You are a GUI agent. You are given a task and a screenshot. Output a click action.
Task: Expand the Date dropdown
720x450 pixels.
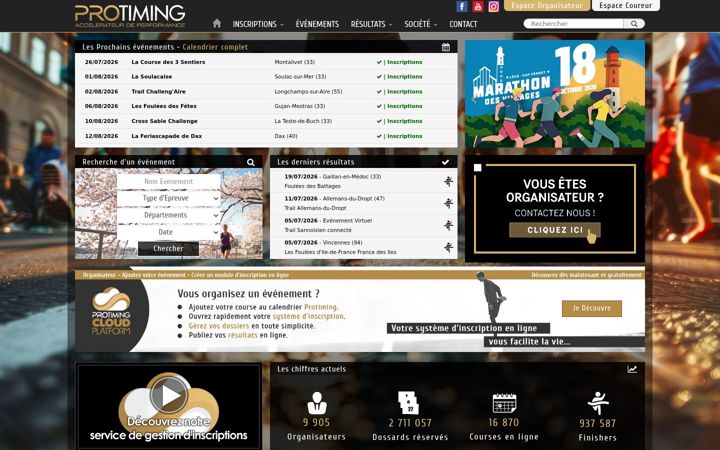tap(169, 232)
